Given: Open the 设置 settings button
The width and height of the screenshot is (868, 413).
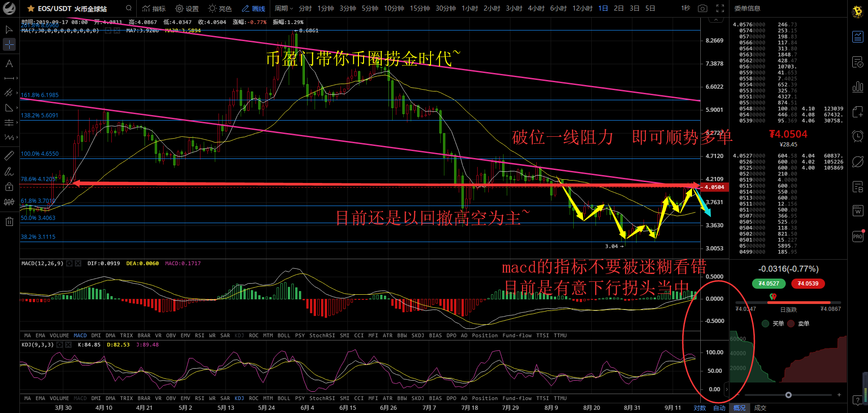Looking at the screenshot, I should click(x=187, y=9).
